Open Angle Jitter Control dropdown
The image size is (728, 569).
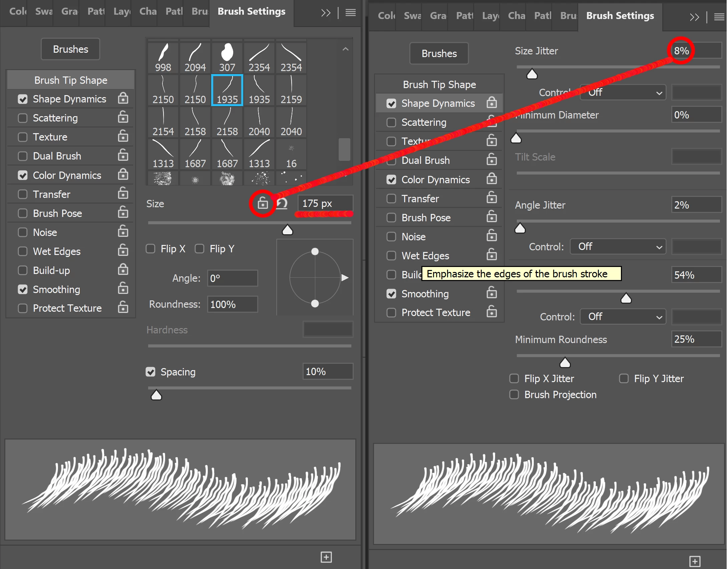tap(618, 247)
